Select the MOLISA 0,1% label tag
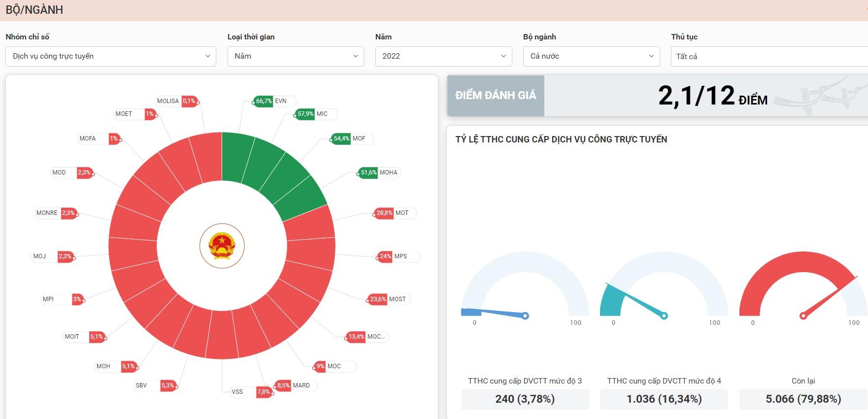The image size is (868, 419). click(x=176, y=101)
